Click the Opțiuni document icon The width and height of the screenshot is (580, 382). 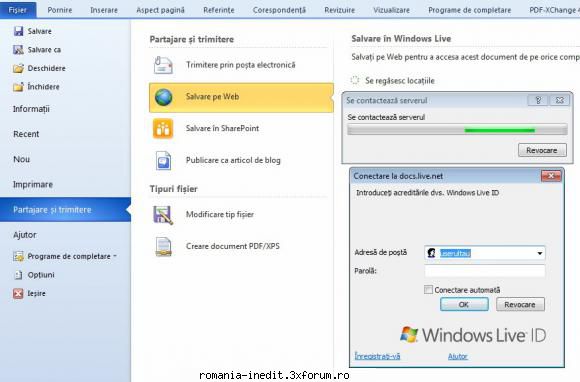[18, 275]
